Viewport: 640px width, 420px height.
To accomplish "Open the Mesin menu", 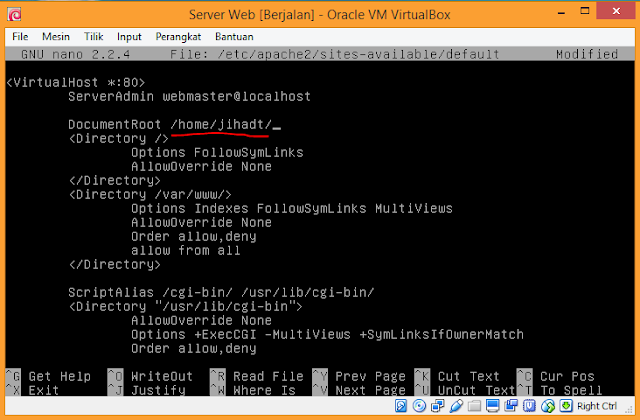I will click(x=56, y=37).
